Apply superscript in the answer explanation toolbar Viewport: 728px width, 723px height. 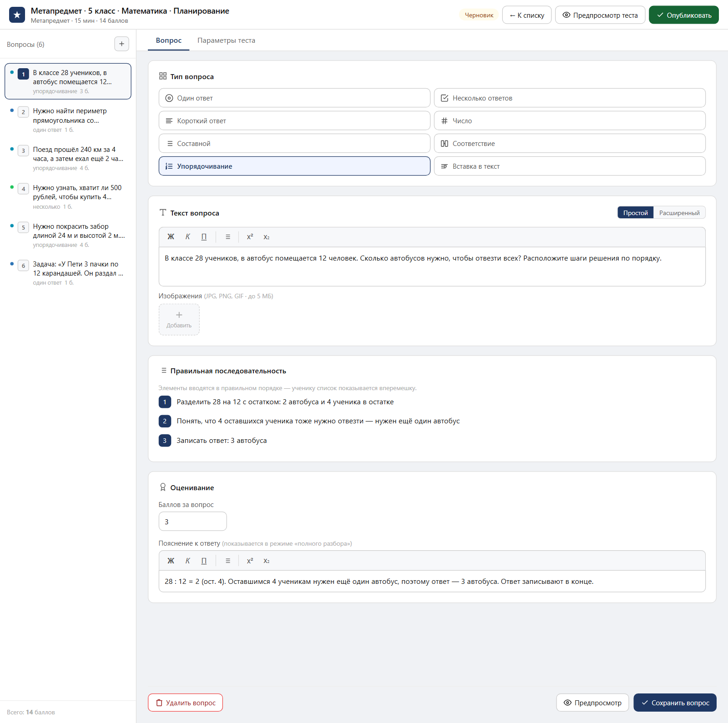250,561
